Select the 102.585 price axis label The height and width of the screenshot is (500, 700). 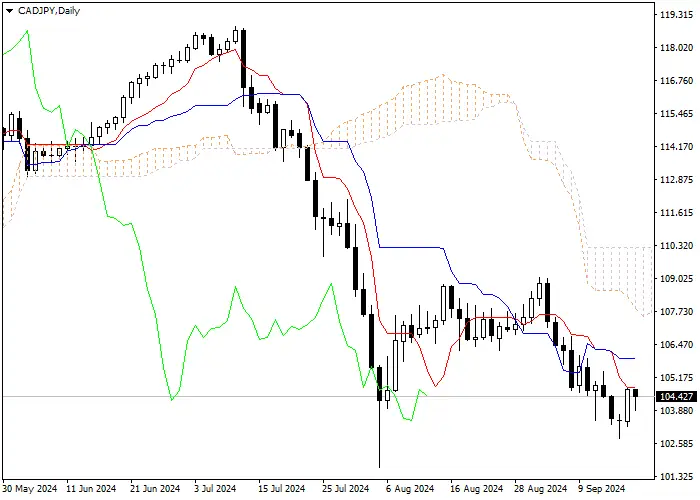tap(676, 444)
